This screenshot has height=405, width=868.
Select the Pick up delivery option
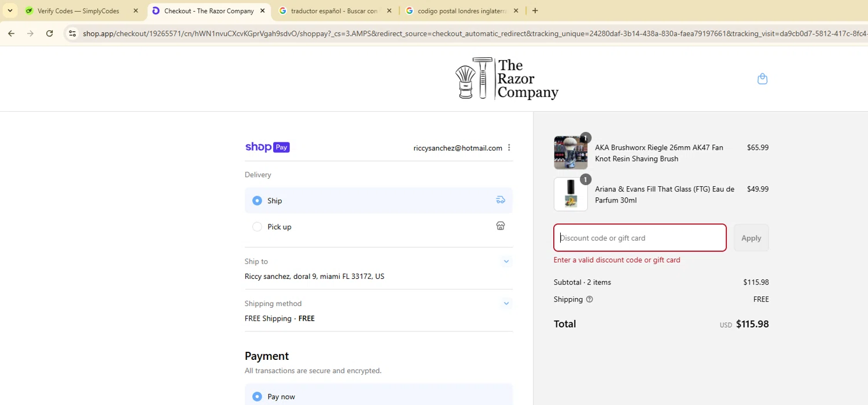pyautogui.click(x=378, y=227)
